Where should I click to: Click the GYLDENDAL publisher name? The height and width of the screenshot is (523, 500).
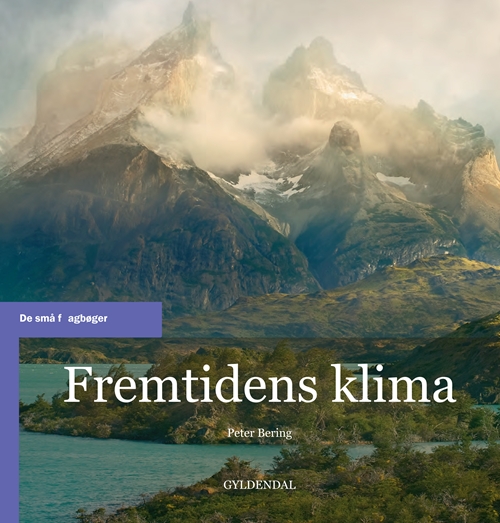coord(260,485)
